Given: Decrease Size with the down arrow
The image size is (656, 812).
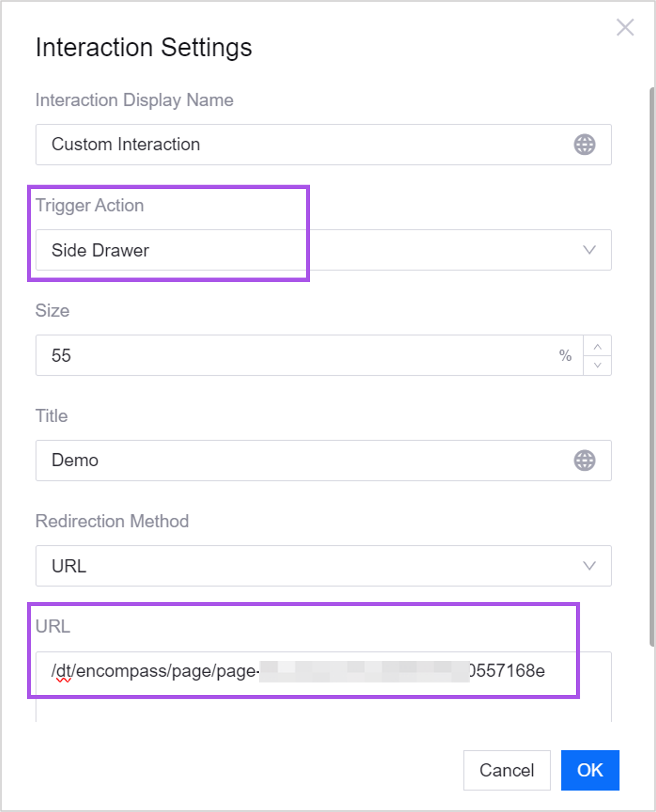Looking at the screenshot, I should (x=598, y=365).
